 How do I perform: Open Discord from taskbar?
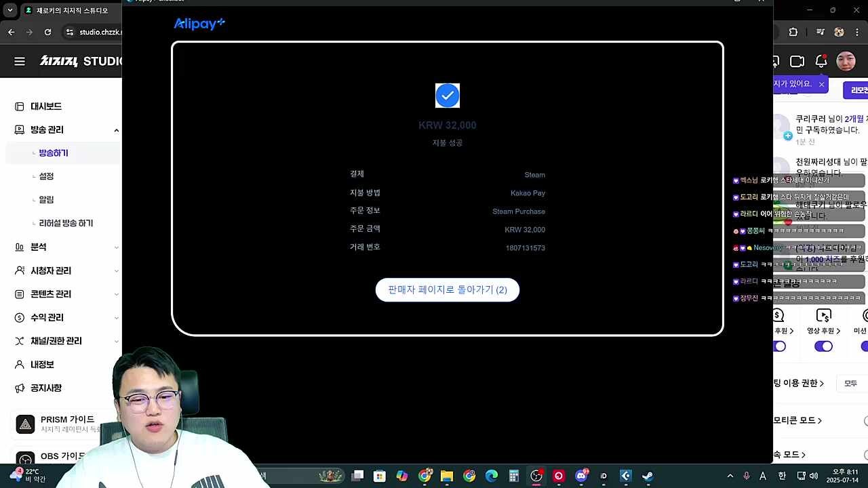[581, 476]
